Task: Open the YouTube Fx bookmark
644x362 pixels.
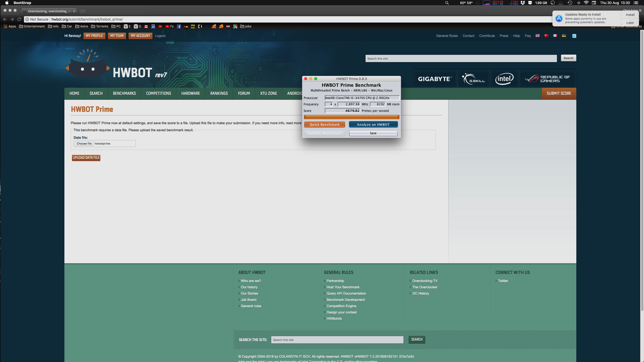Action: [170, 26]
